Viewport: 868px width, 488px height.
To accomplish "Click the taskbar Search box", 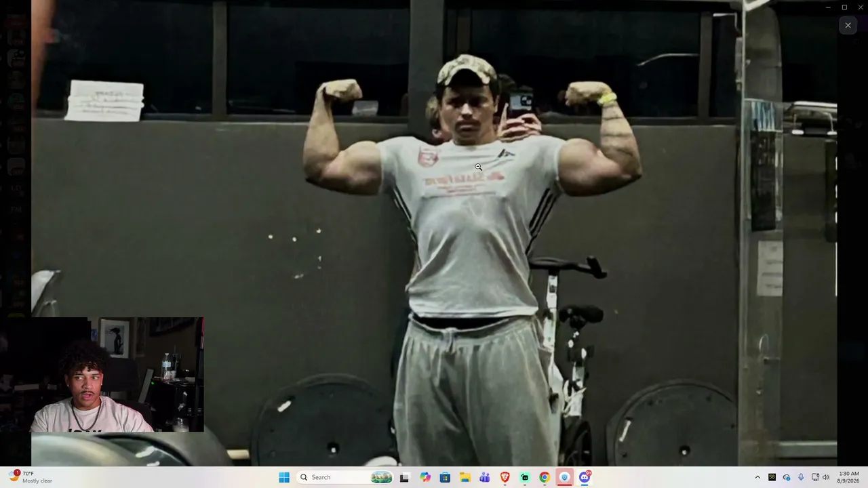I will click(x=345, y=477).
